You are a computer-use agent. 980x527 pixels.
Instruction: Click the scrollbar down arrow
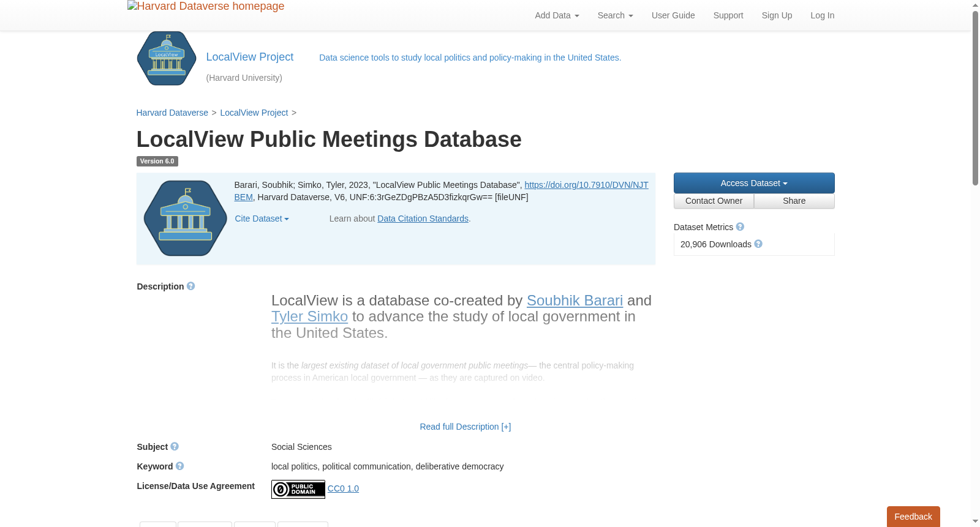(x=975, y=521)
